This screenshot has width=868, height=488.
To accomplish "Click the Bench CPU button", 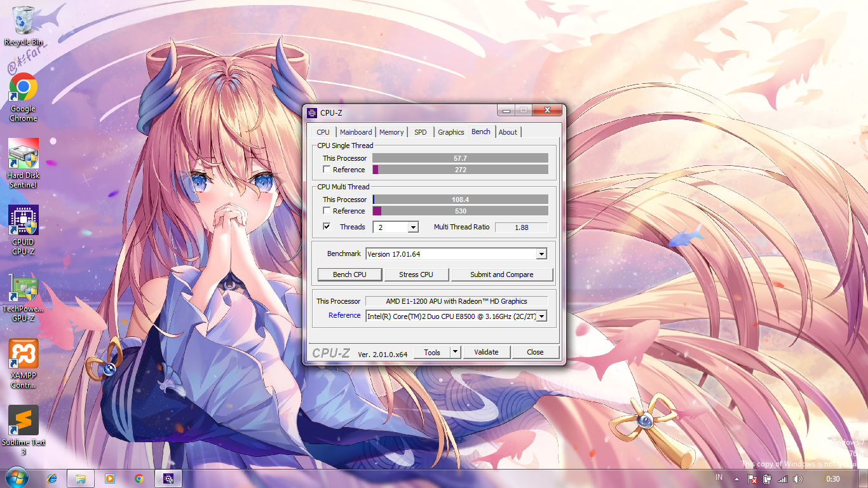I will point(350,274).
